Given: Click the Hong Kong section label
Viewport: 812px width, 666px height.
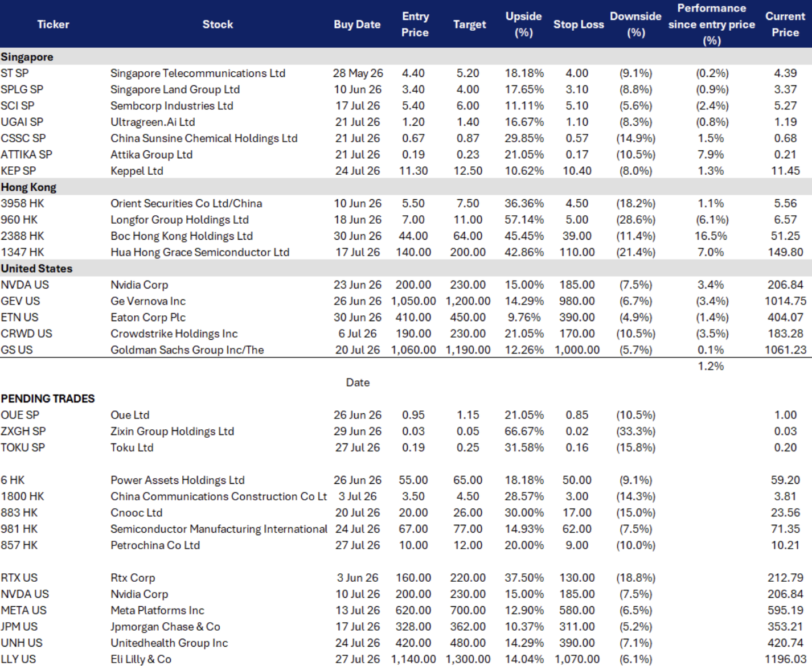Looking at the screenshot, I should [x=28, y=187].
